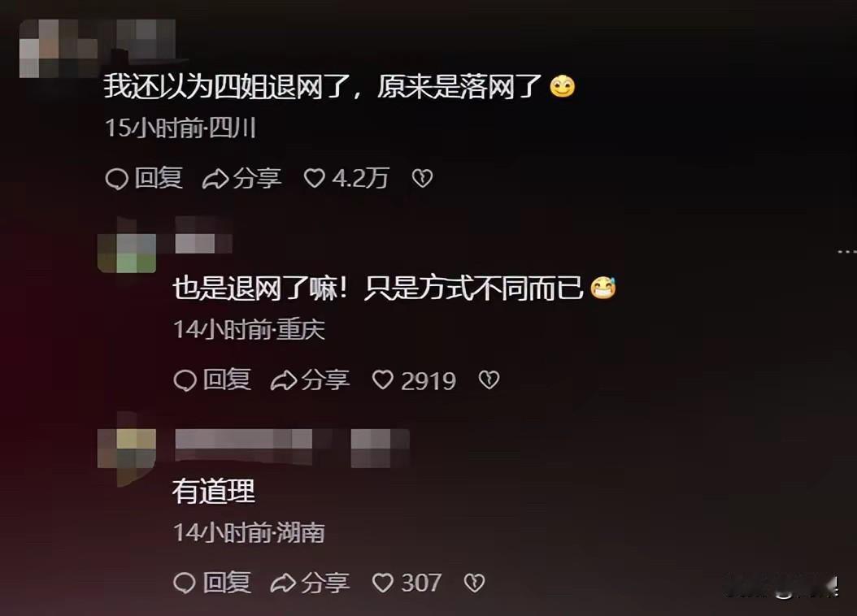This screenshot has height=616, width=857.
Task: Reply to the 有道理 comment
Action: pyautogui.click(x=212, y=582)
